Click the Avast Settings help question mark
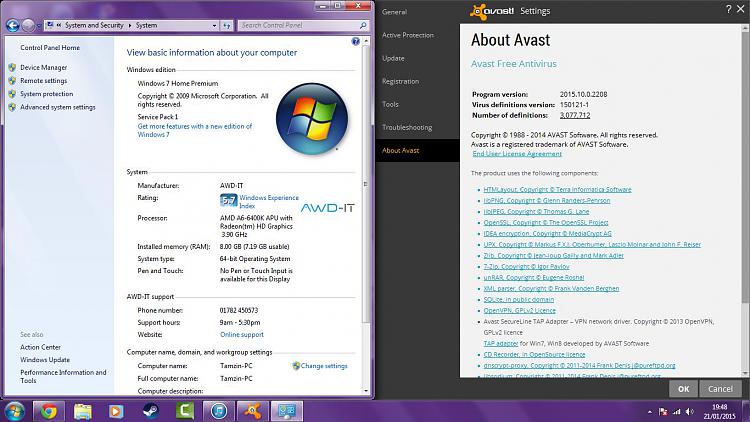Screen dimensions: 750x422 click(x=728, y=9)
